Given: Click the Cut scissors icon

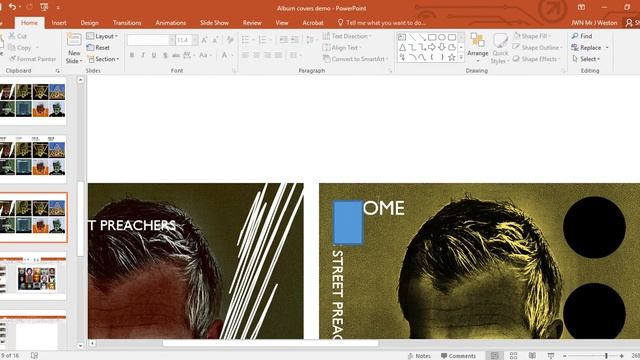Looking at the screenshot, I should pos(12,36).
